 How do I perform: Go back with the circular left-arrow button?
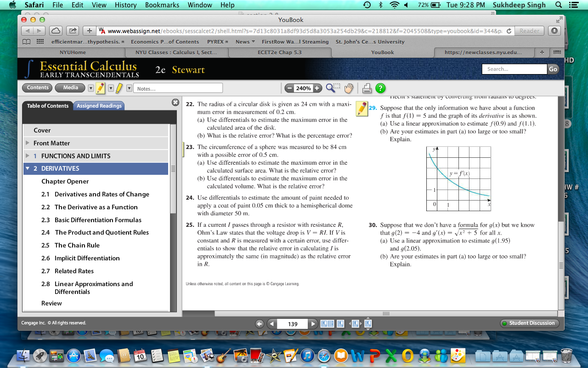coord(260,324)
